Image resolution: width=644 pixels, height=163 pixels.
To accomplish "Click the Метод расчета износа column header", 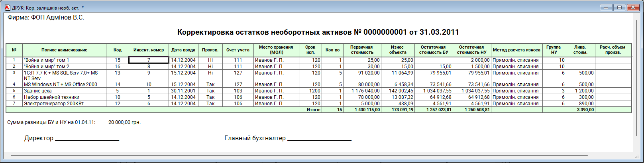I will click(516, 50).
